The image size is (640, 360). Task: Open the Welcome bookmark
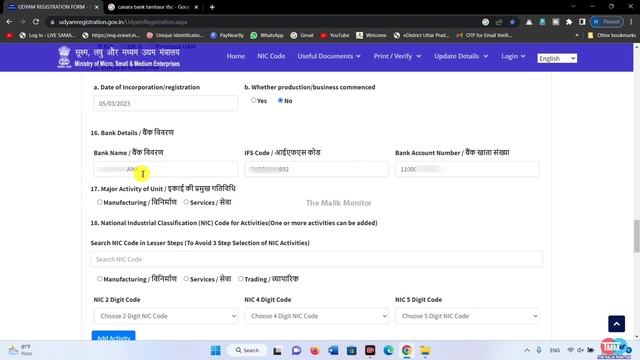[371, 36]
